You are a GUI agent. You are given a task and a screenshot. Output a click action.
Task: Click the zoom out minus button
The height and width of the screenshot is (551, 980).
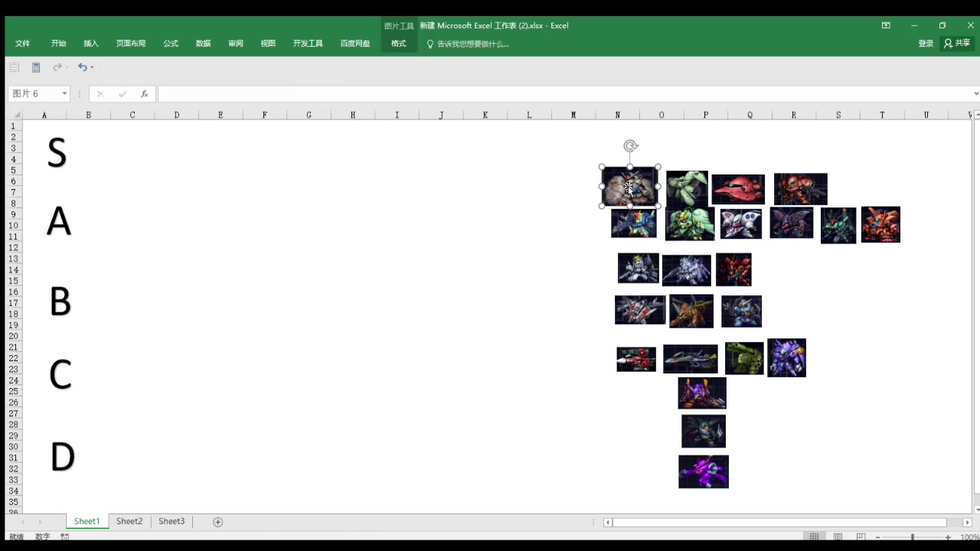tap(877, 537)
